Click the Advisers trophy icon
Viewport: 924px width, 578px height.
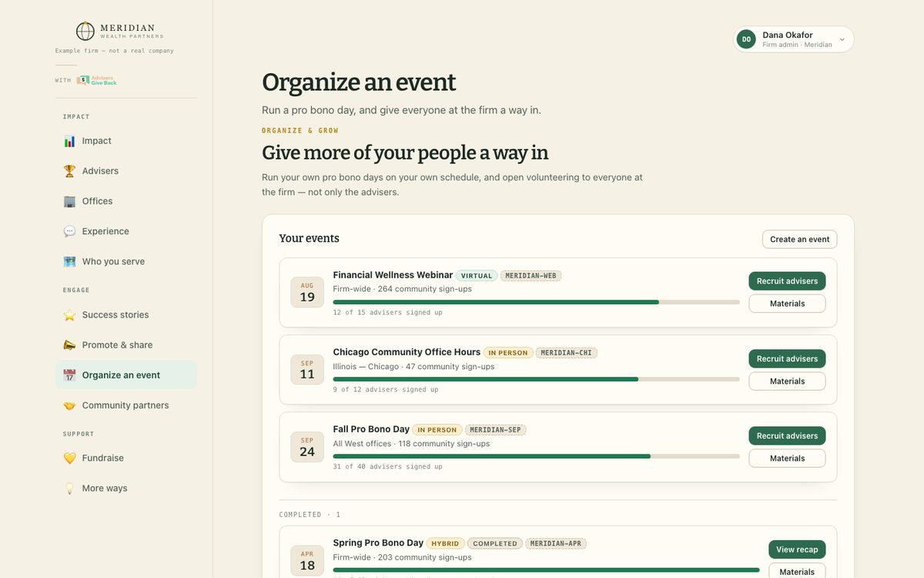(69, 171)
